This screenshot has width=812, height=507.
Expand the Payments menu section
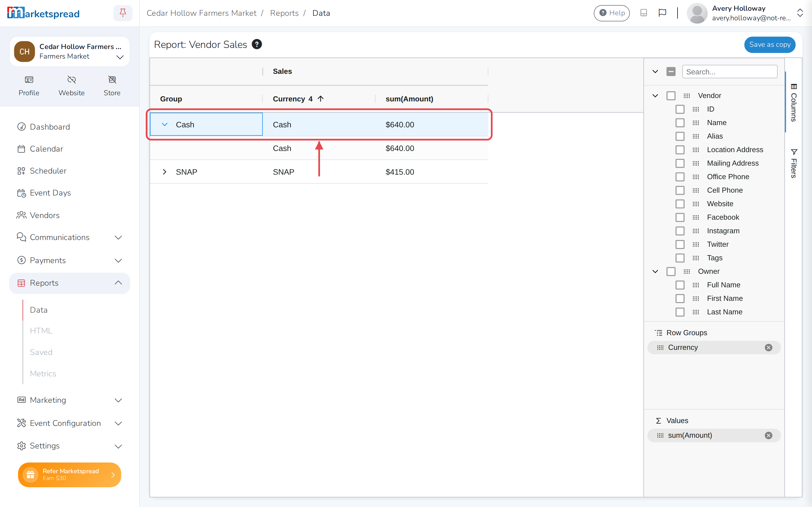coord(69,260)
